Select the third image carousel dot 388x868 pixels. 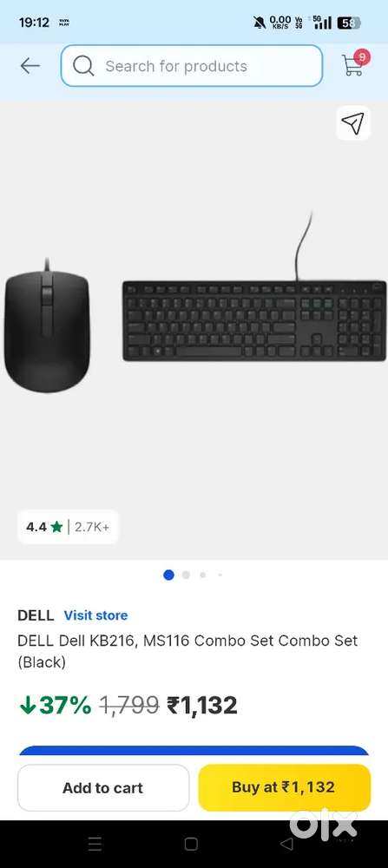[203, 575]
